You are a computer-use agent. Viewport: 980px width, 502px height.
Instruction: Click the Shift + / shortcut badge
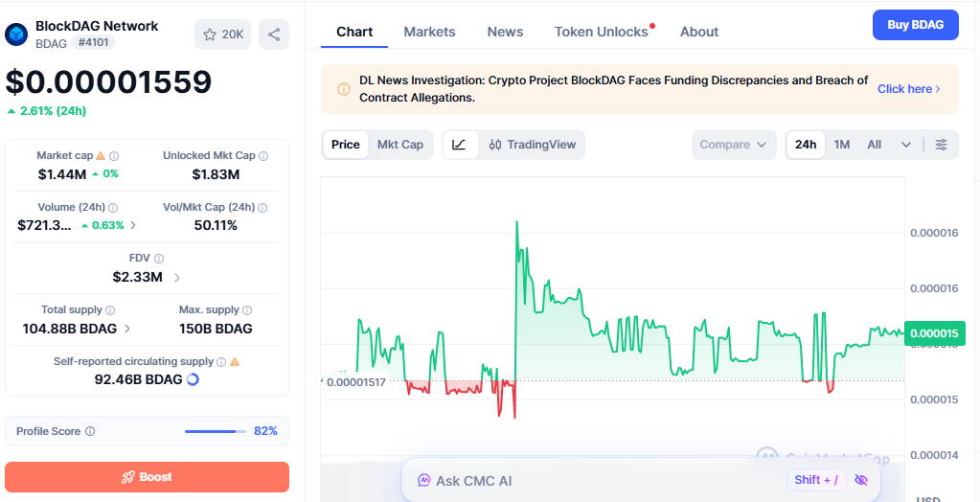coord(815,480)
